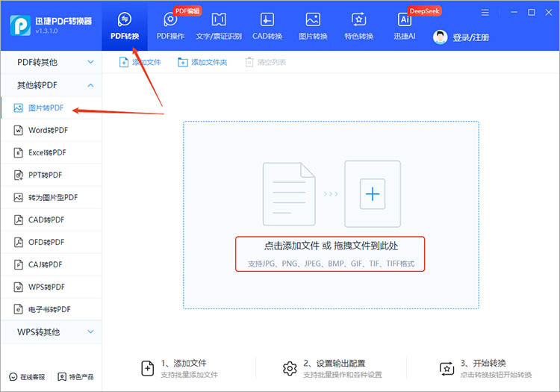Screen dimensions: 560x392
Task: Select the CAD转换 tab
Action: (x=267, y=25)
